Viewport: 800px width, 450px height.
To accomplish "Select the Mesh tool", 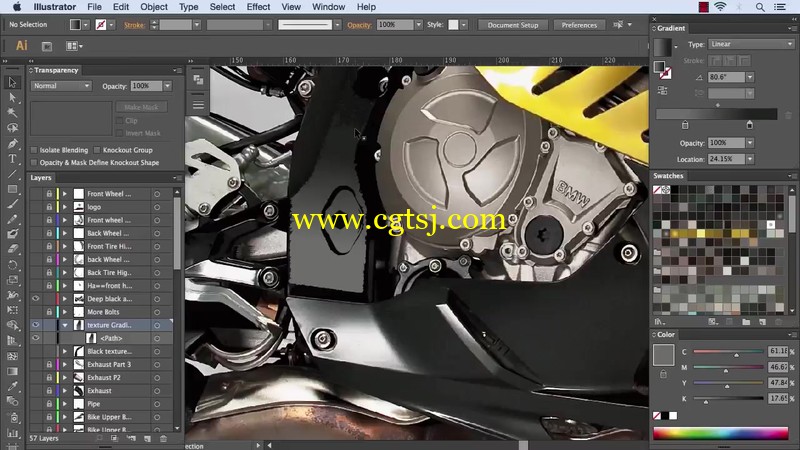I will pos(12,356).
